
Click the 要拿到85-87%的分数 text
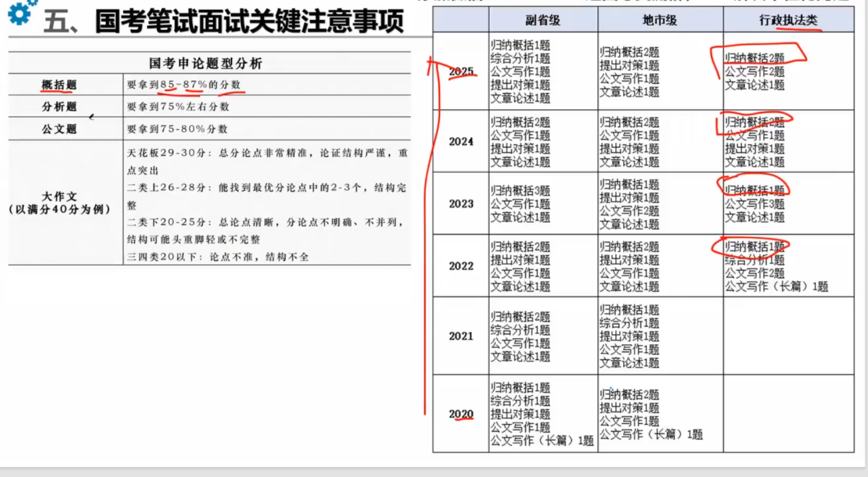pyautogui.click(x=183, y=85)
